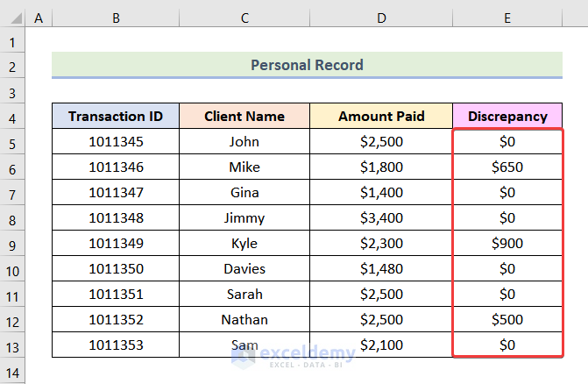Click the Amount Paid header cell
Image resolution: width=588 pixels, height=384 pixels.
(x=381, y=116)
